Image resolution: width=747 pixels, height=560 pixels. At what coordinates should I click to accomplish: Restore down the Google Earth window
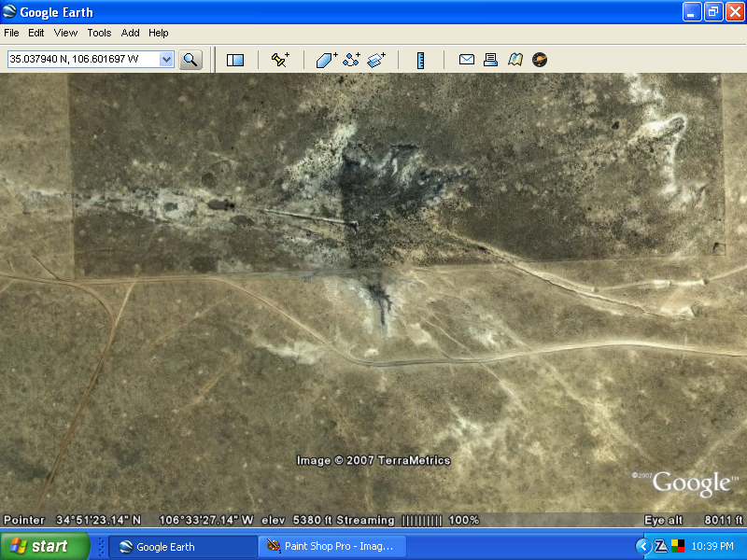[x=713, y=12]
